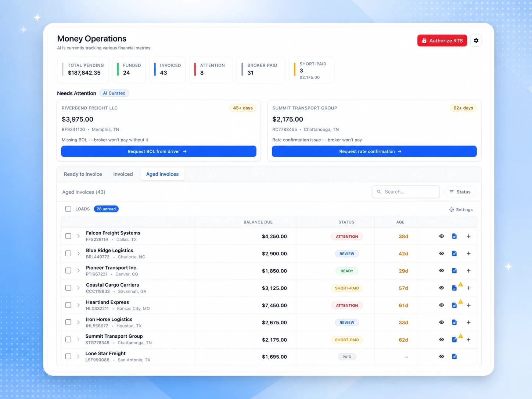Open document icon for Iron Horse Logistics

point(454,322)
